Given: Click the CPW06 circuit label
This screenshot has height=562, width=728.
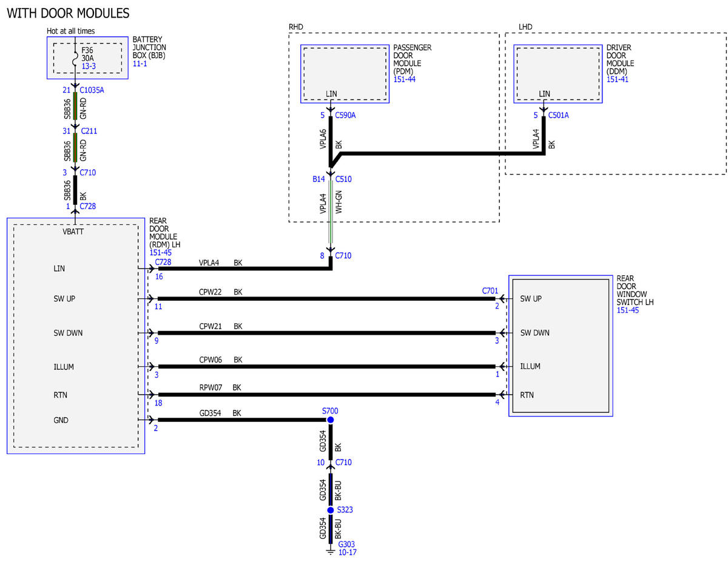Looking at the screenshot, I should point(211,360).
